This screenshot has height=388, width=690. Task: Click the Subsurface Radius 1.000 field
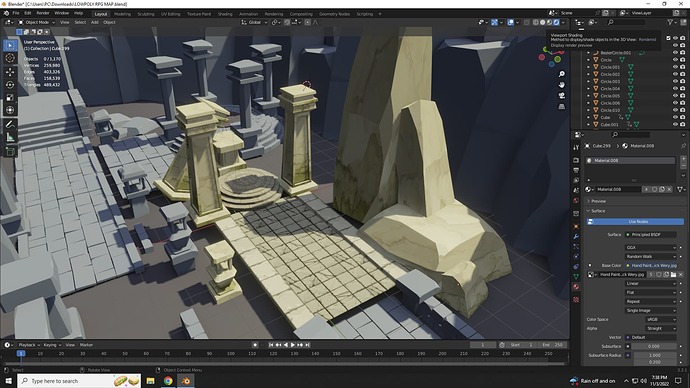(x=655, y=355)
